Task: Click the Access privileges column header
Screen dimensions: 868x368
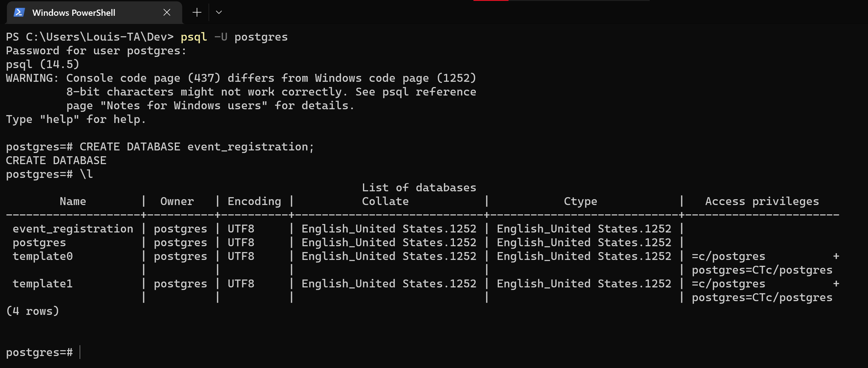Action: pyautogui.click(x=762, y=201)
